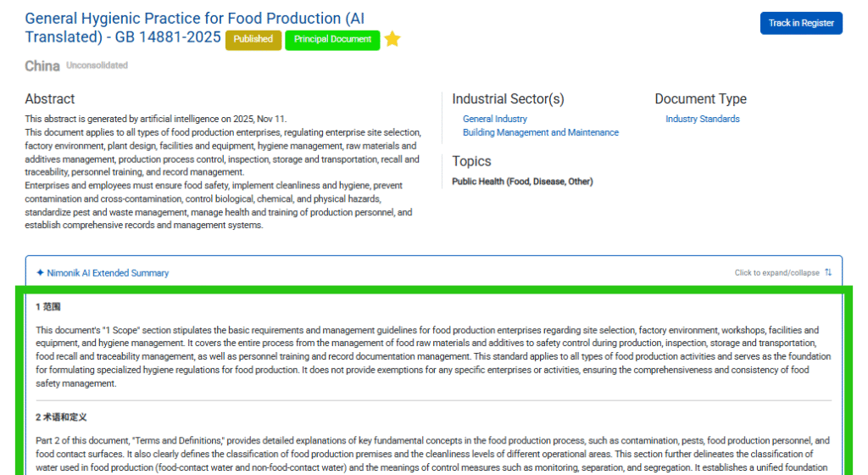Click the green Principal Document badge
The image size is (868, 475).
332,39
